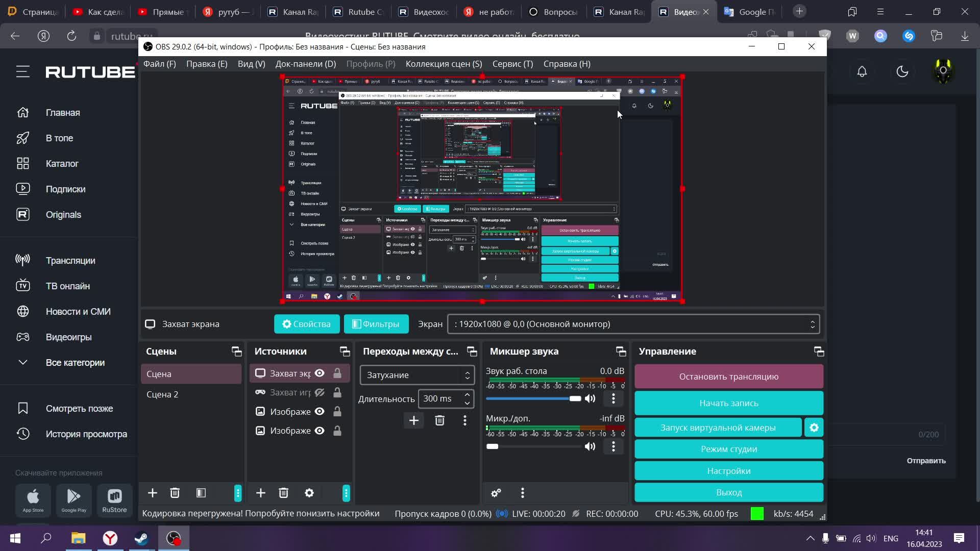This screenshot has height=551, width=980.
Task: Open Док-панели menu in OBS
Action: [306, 64]
